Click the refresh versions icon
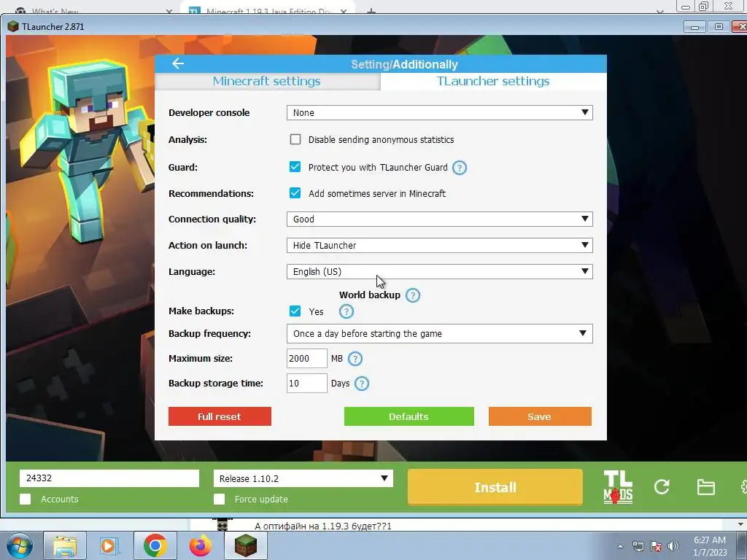 662,486
